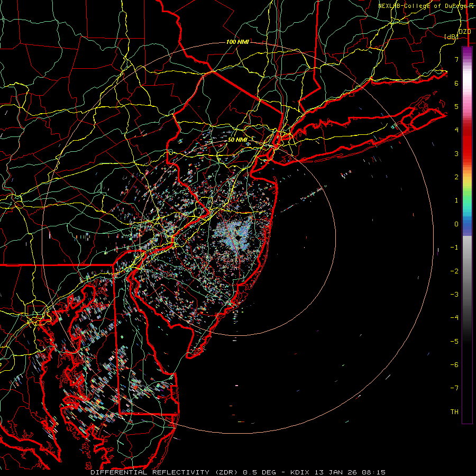Click the '0' value on the color scale
The height and width of the screenshot is (476, 476).
click(456, 224)
